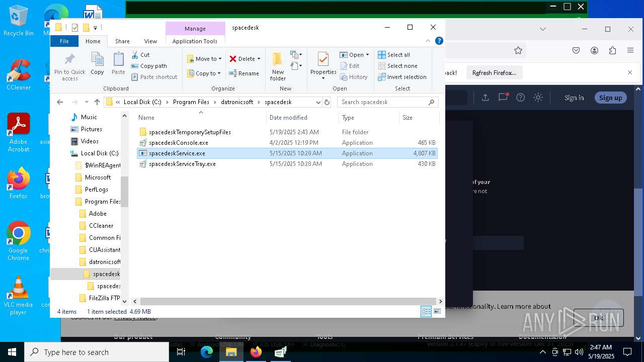
Task: Click the Search spacedesk field
Action: click(387, 102)
